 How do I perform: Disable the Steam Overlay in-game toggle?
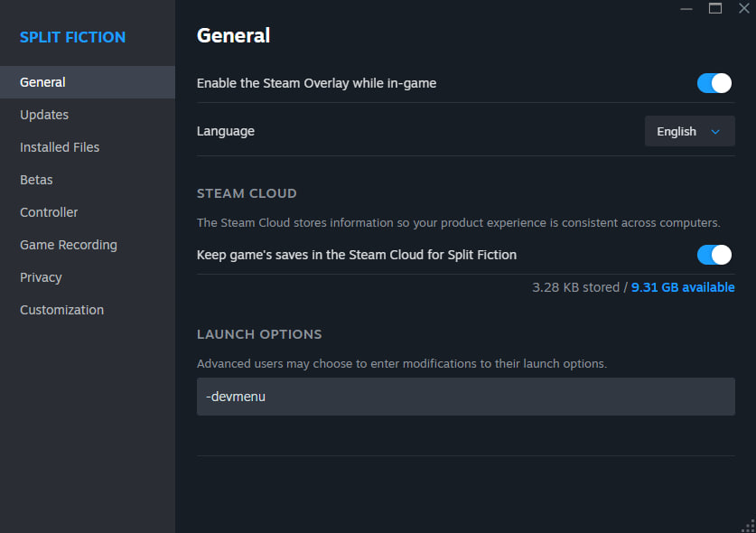[x=714, y=83]
